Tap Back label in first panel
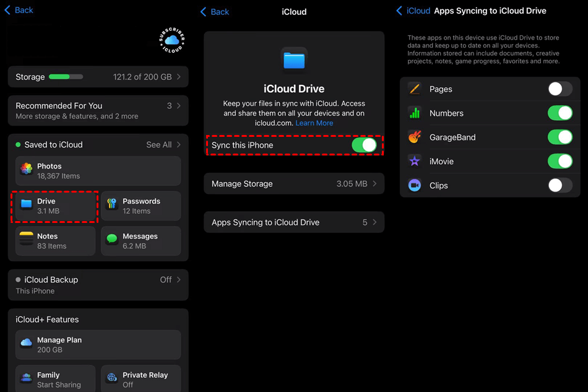This screenshot has height=392, width=588. tap(24, 10)
